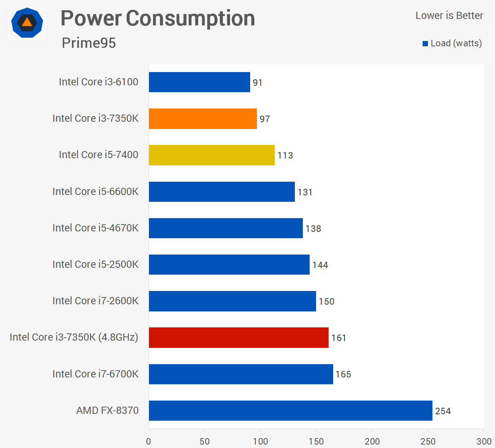495x448 pixels.
Task: Click the value 97
Action: pyautogui.click(x=265, y=119)
